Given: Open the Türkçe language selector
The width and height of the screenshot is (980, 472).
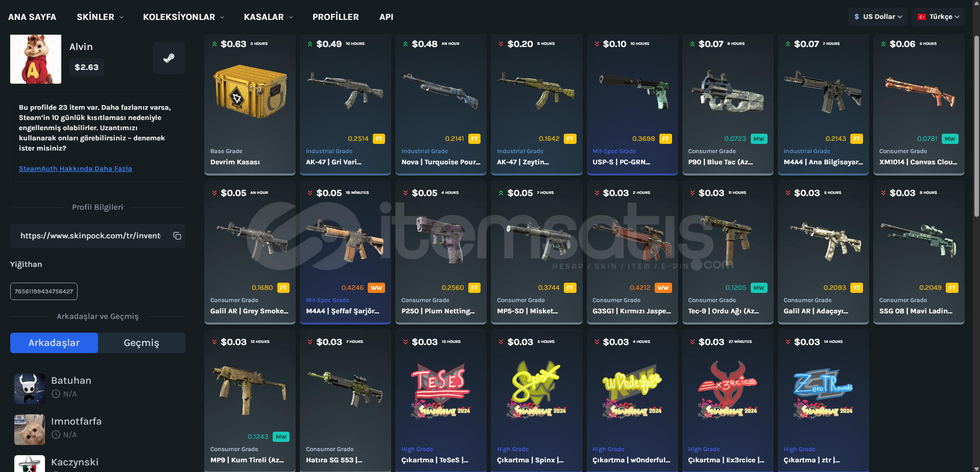Looking at the screenshot, I should tap(939, 17).
